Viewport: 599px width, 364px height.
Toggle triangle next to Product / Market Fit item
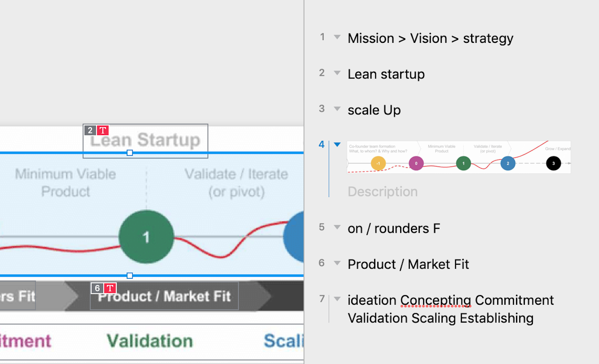coord(337,263)
